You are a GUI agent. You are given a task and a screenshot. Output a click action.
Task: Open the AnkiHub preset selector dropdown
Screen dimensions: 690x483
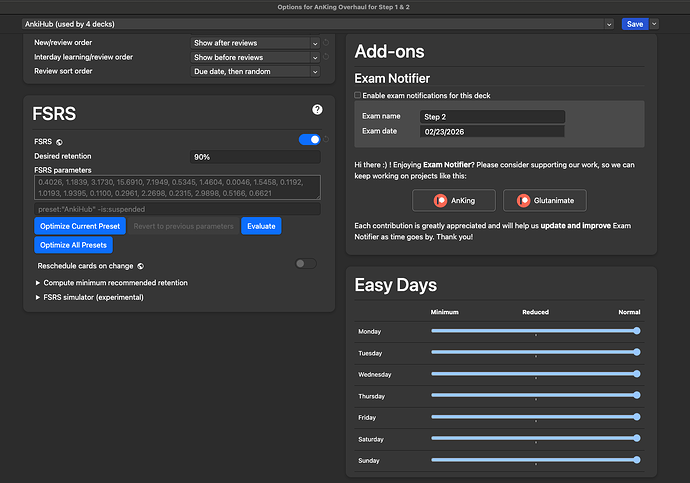click(x=318, y=24)
